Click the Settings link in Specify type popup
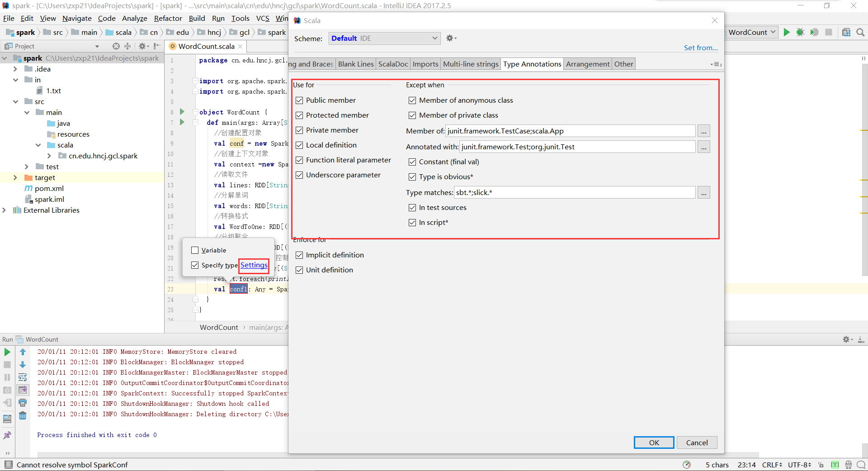This screenshot has width=868, height=471. pos(253,266)
